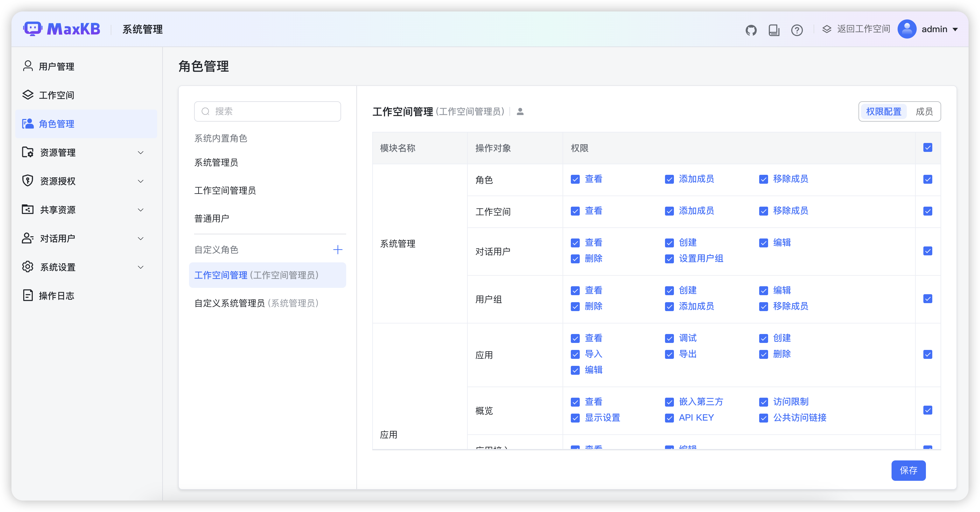Viewport: 980px width, 512px height.
Task: Click the add custom role plus icon
Action: point(338,250)
